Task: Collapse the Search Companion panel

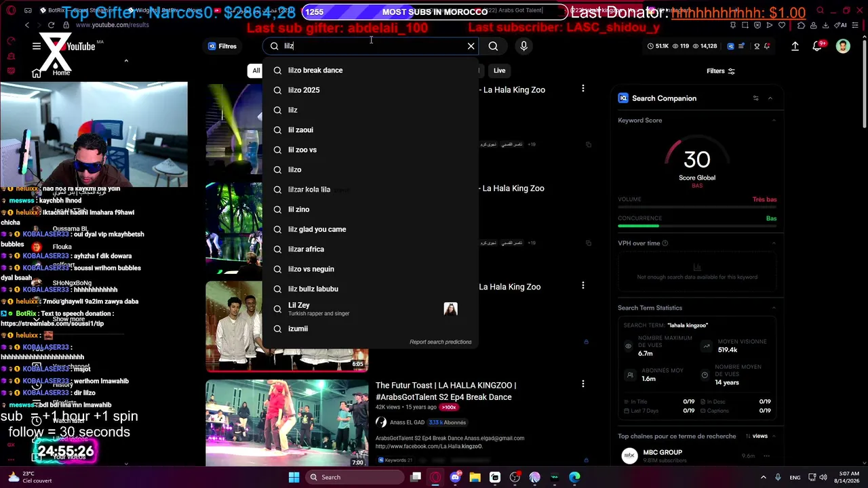Action: (x=770, y=98)
